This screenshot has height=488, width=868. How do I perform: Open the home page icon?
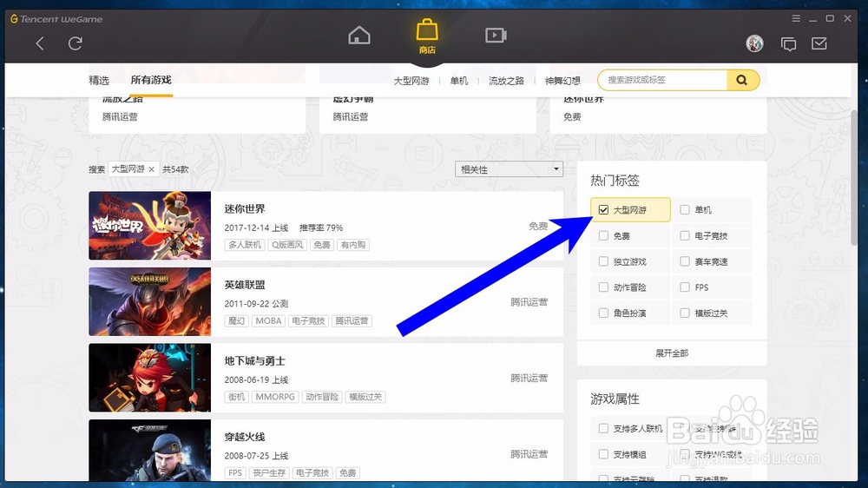[359, 36]
